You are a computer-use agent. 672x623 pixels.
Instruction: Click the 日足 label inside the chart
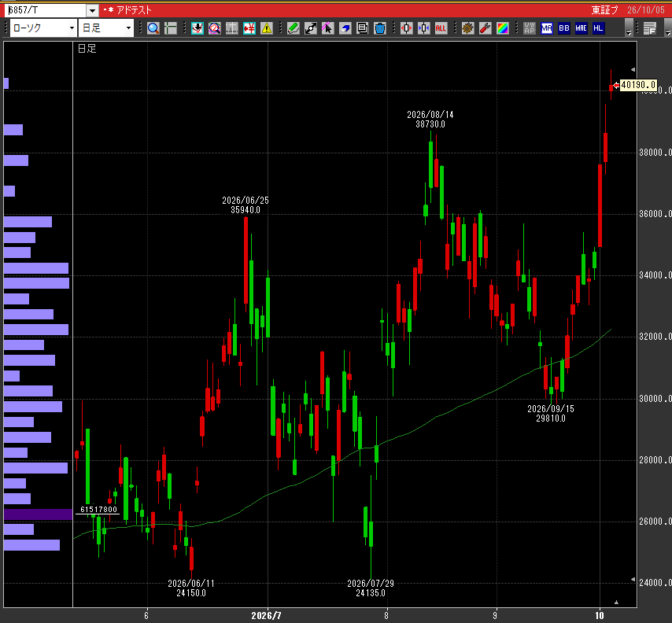click(x=87, y=49)
